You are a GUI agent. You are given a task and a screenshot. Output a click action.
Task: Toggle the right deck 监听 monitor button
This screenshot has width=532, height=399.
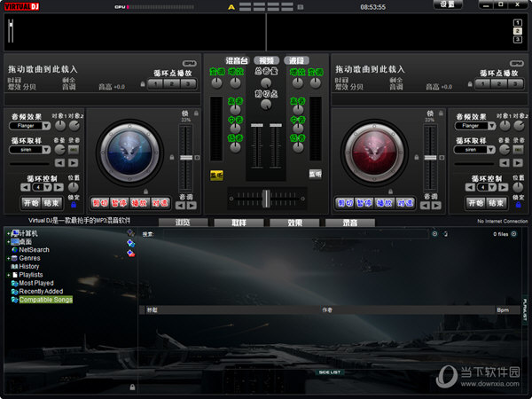(315, 175)
